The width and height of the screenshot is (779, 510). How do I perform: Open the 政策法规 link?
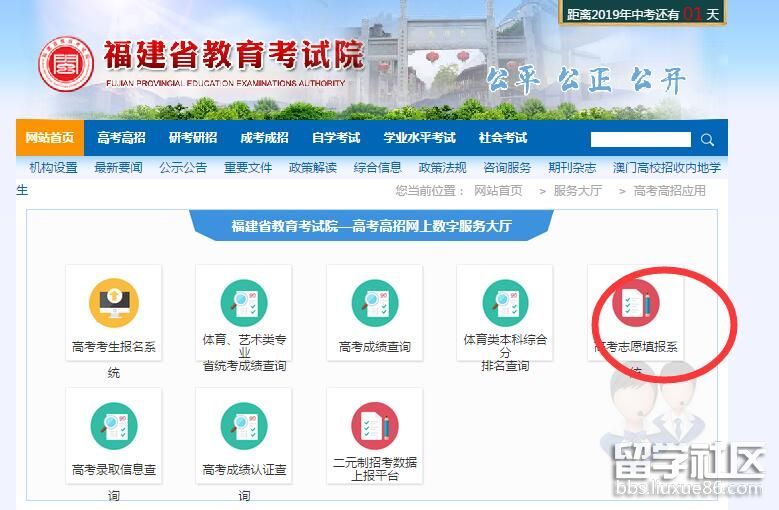pyautogui.click(x=442, y=167)
